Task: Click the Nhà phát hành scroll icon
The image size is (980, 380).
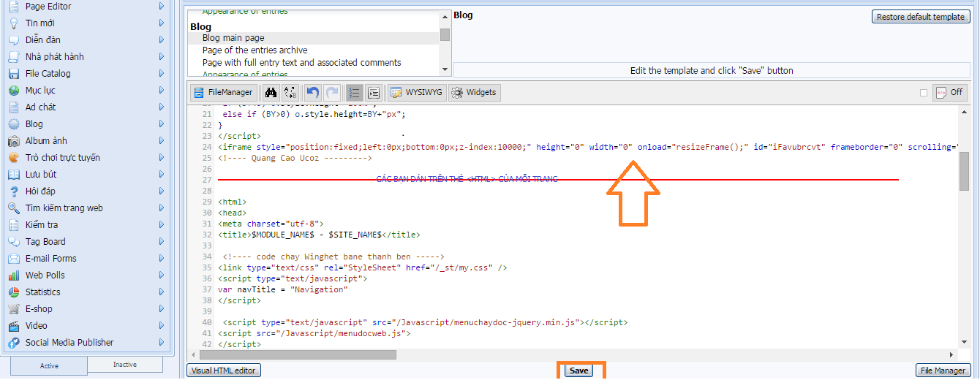Action: coord(13,56)
